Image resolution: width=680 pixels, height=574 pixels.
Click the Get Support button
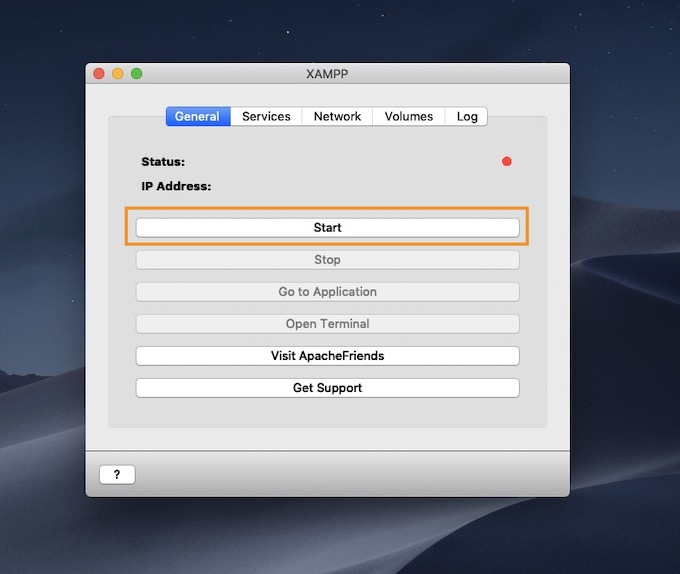tap(327, 388)
